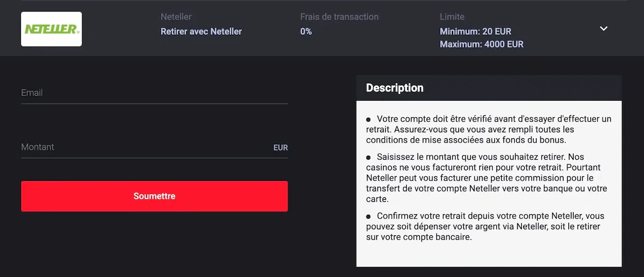The width and height of the screenshot is (644, 277).
Task: Click the bullet beside "Confirmez votre retrait"
Action: pos(369,216)
